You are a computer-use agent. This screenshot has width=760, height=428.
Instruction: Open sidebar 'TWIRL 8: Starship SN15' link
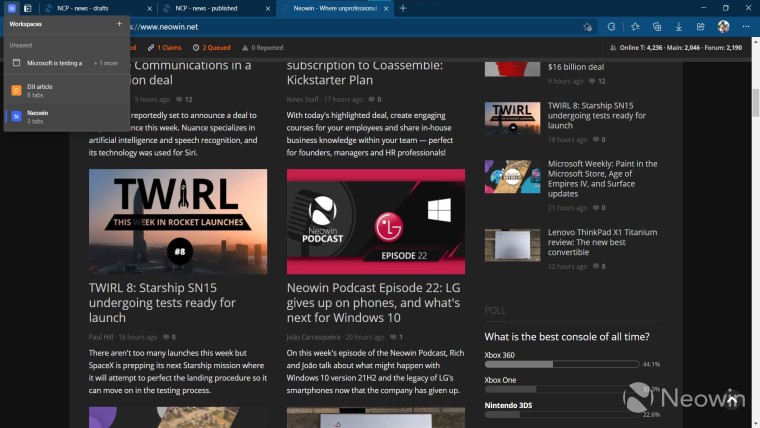coord(597,115)
